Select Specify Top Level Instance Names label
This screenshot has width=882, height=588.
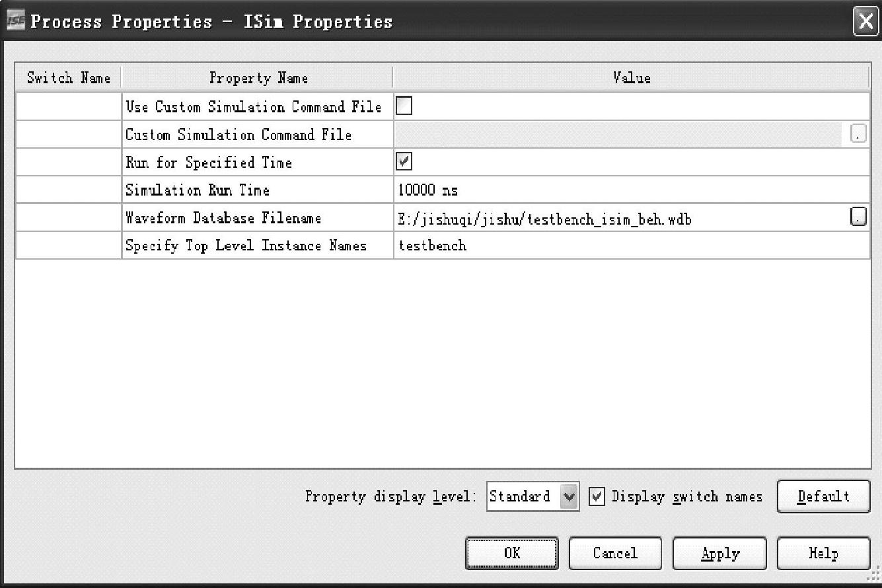(246, 246)
